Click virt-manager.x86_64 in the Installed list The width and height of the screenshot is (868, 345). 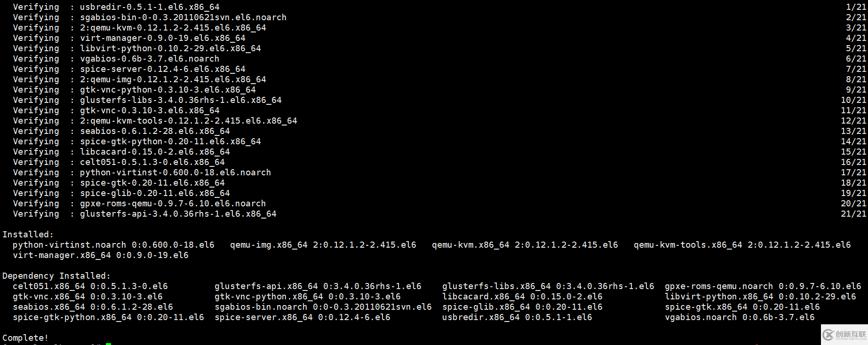tap(62, 255)
